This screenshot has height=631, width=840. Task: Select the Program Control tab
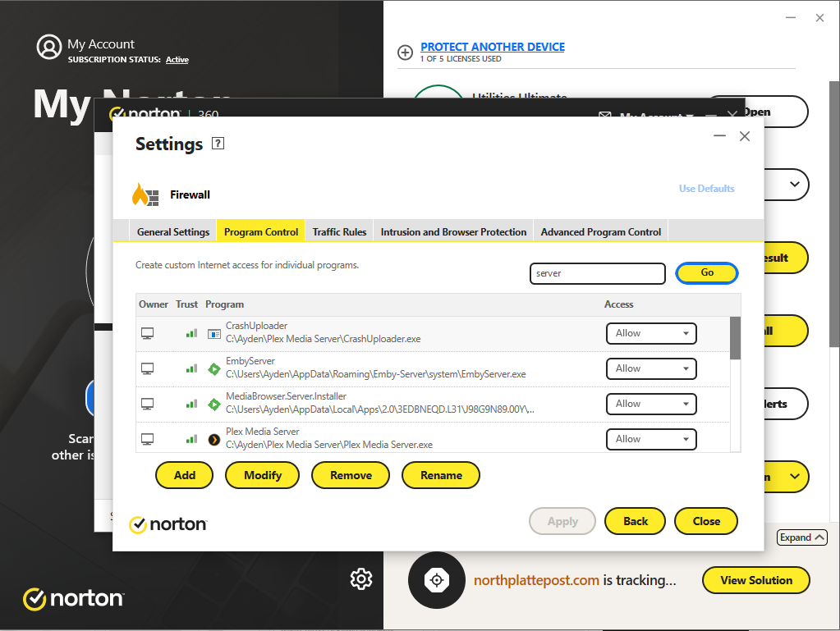pos(261,231)
